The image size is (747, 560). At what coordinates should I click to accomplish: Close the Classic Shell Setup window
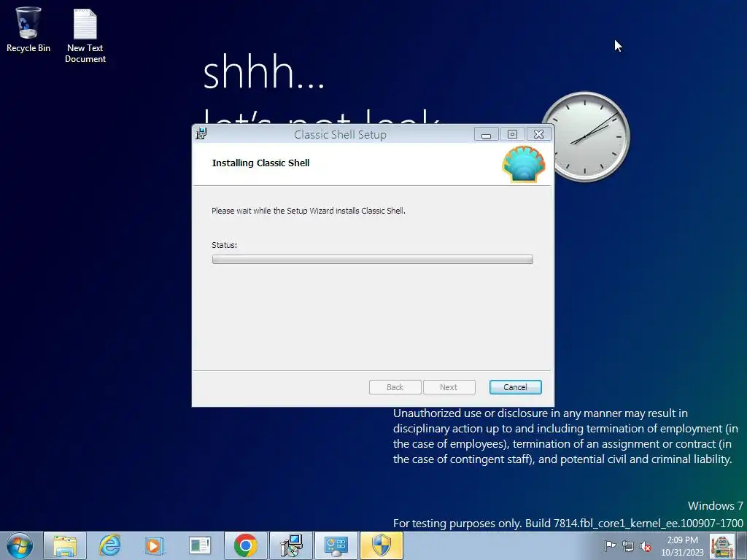coord(539,134)
